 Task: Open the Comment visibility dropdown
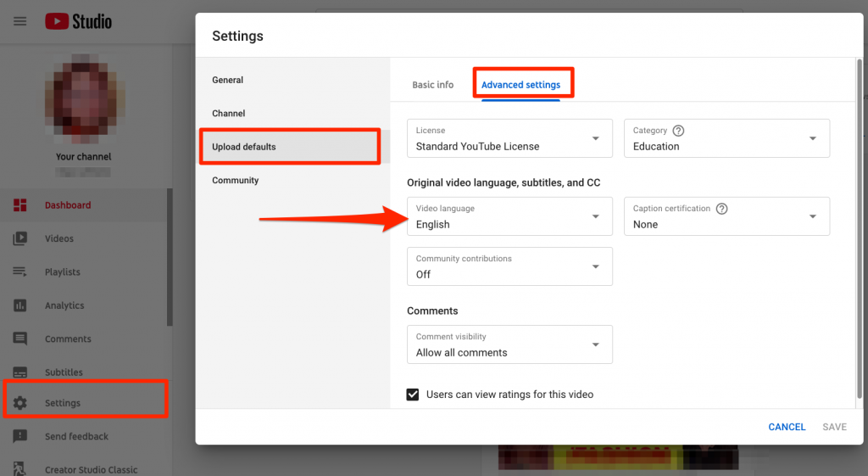pos(509,344)
